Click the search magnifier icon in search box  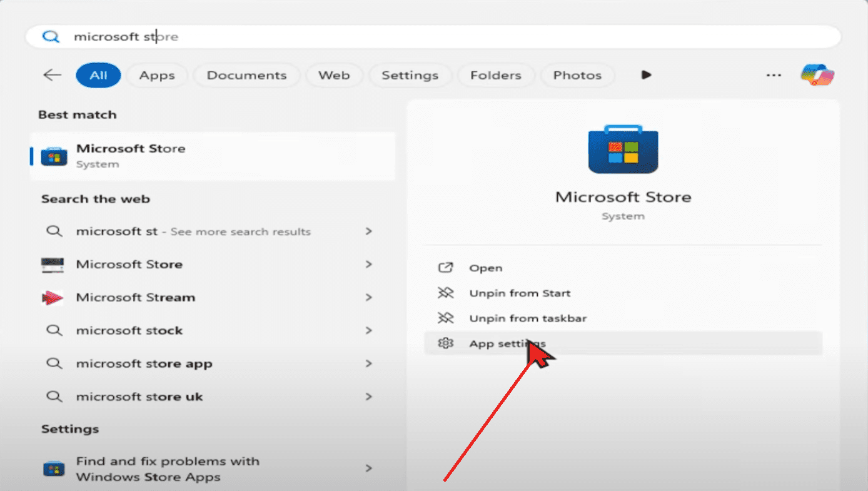point(50,36)
